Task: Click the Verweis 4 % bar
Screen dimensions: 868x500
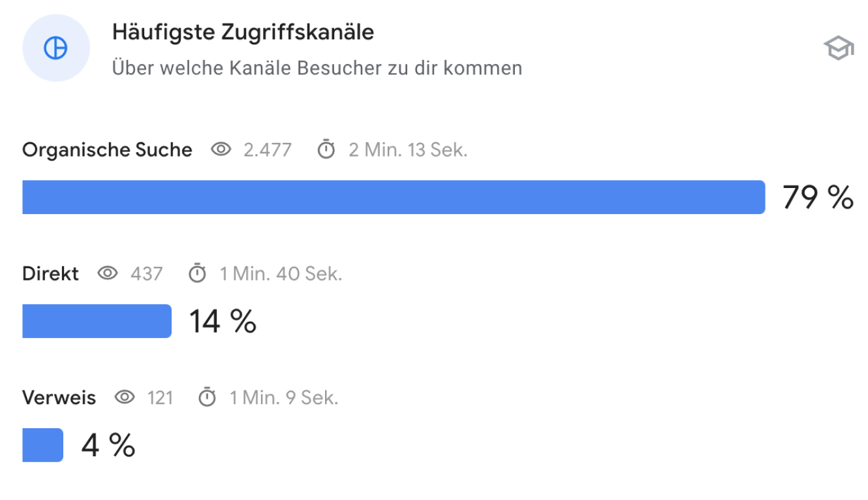Action: pos(43,445)
